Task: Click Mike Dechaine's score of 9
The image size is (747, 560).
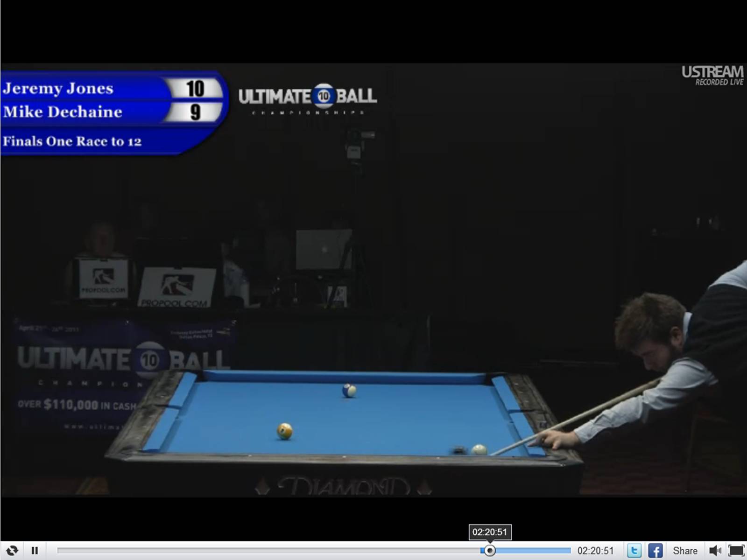Action: [x=195, y=112]
